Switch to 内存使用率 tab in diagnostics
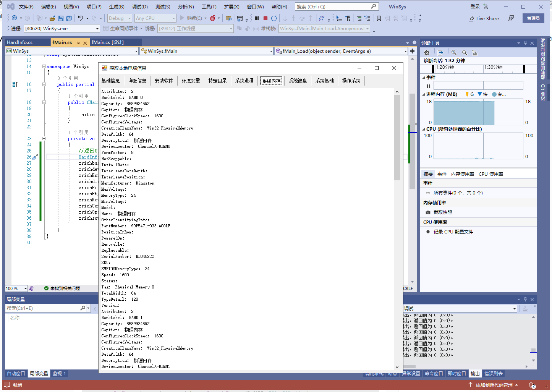The height and width of the screenshot is (392, 552). coord(463,174)
